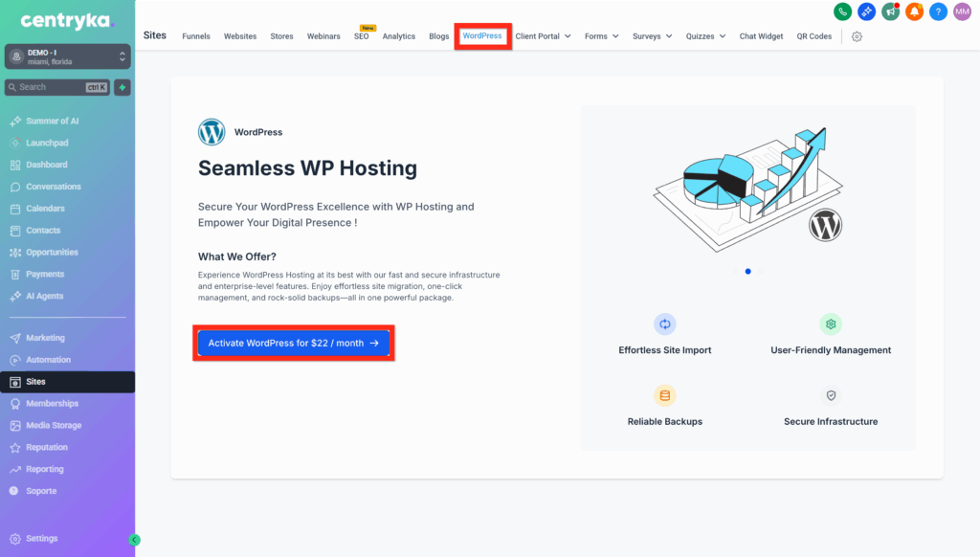980x557 pixels.
Task: Select Sites in the sidebar
Action: coord(68,381)
